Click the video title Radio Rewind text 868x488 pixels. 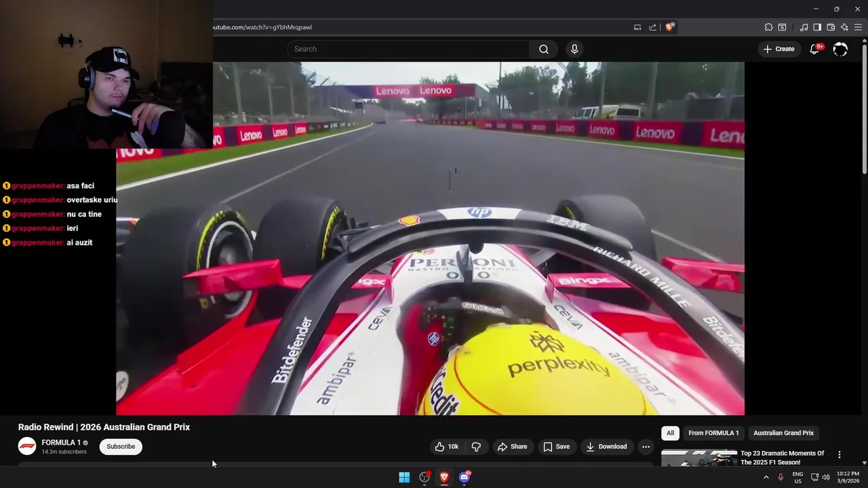104,427
